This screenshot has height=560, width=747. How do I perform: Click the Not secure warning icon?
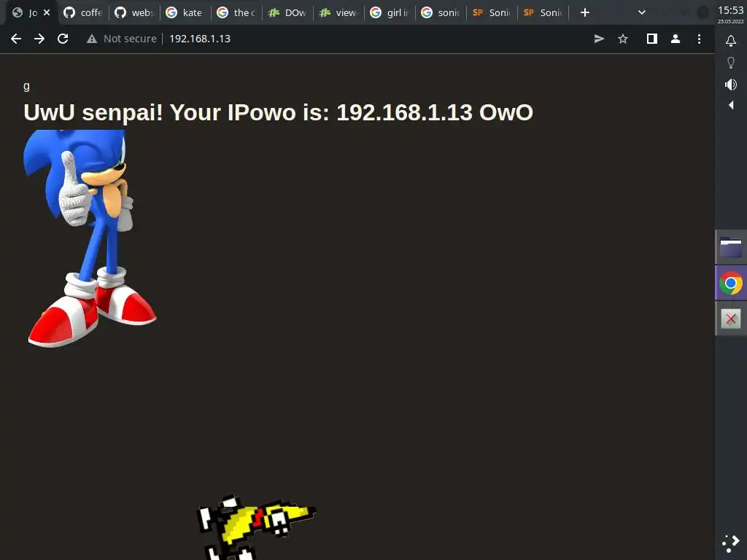(x=92, y=39)
